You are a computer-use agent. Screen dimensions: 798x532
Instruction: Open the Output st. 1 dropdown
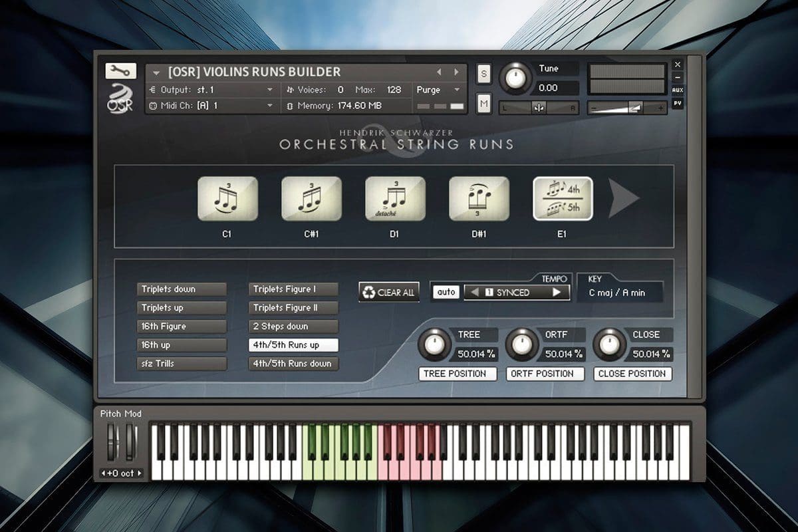[x=212, y=89]
